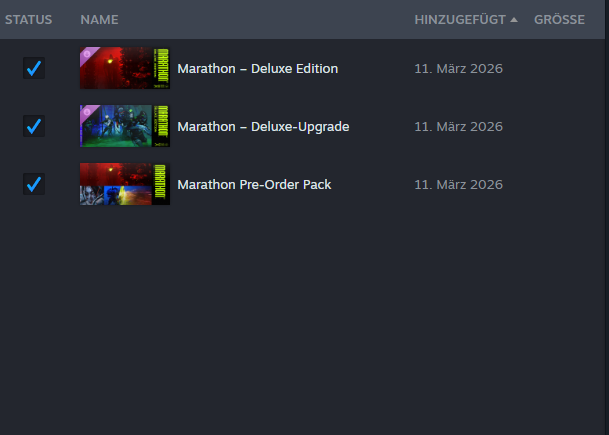Image resolution: width=609 pixels, height=435 pixels.
Task: Uncheck the Marathon – Deluxe Edition checkbox
Action: coord(34,68)
